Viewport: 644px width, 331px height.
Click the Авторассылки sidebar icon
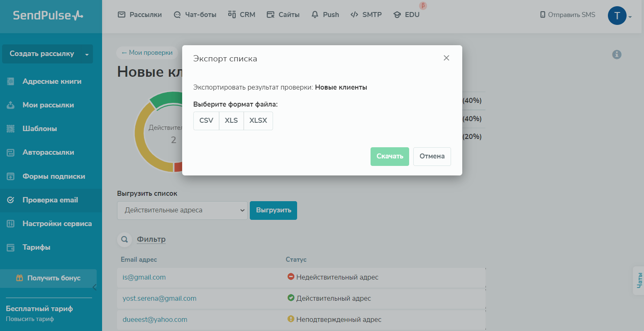[x=11, y=153]
